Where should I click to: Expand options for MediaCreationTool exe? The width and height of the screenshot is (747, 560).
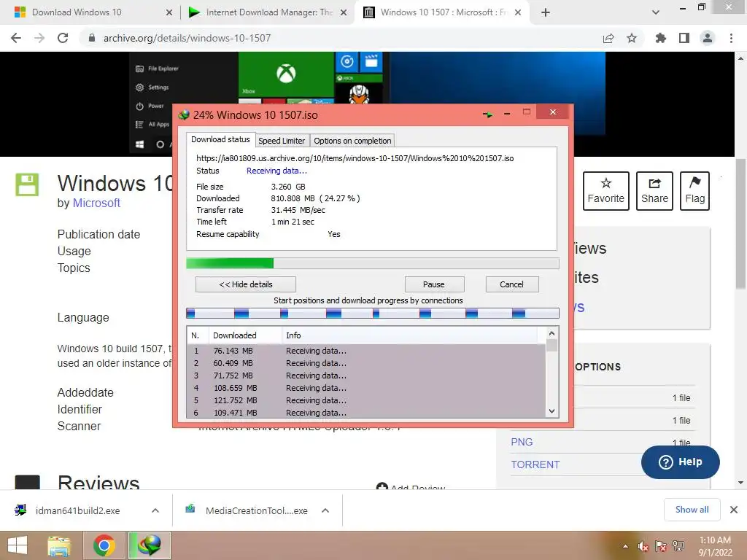point(325,510)
